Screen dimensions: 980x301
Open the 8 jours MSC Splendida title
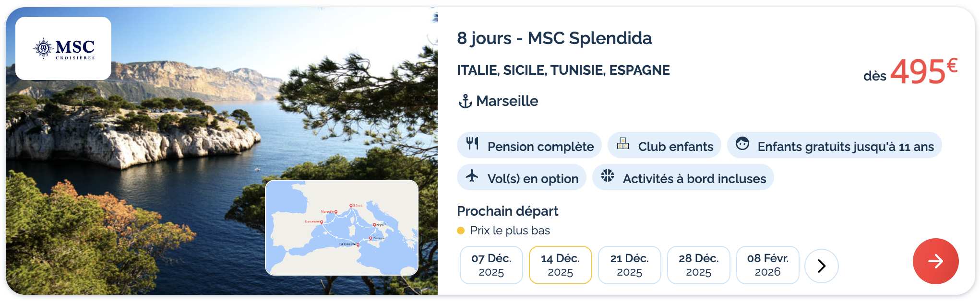(554, 38)
